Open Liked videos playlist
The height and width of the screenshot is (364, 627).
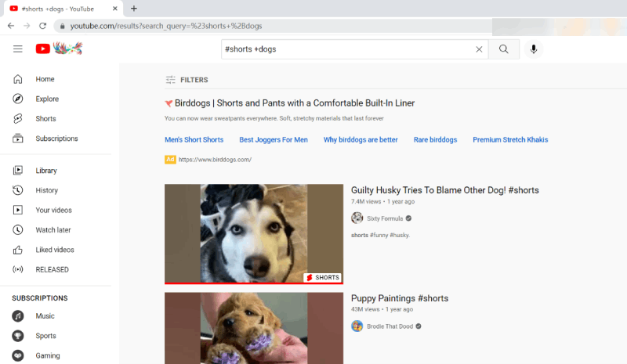tap(56, 250)
